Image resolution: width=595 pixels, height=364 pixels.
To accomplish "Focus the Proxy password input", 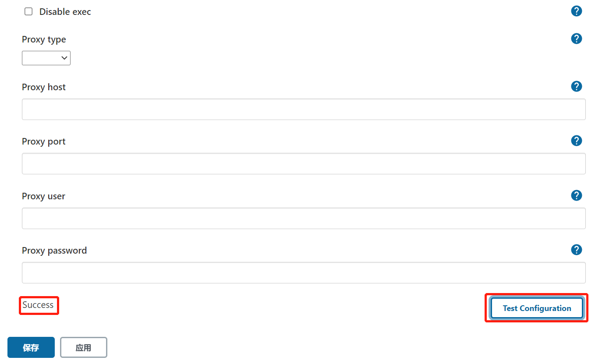I will pyautogui.click(x=304, y=272).
